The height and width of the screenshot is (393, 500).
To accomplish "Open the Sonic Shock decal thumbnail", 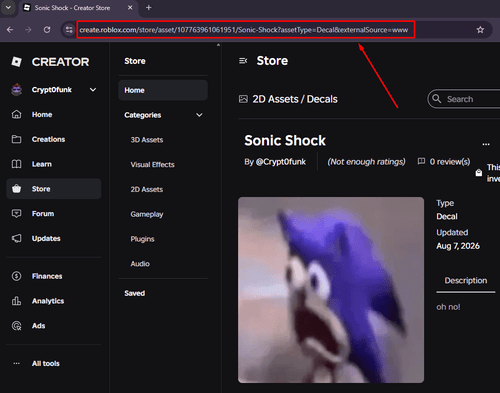I will pyautogui.click(x=331, y=290).
